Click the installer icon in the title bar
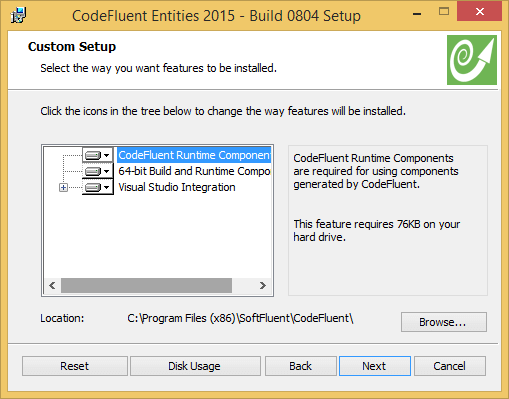Image resolution: width=509 pixels, height=399 pixels. 18,15
